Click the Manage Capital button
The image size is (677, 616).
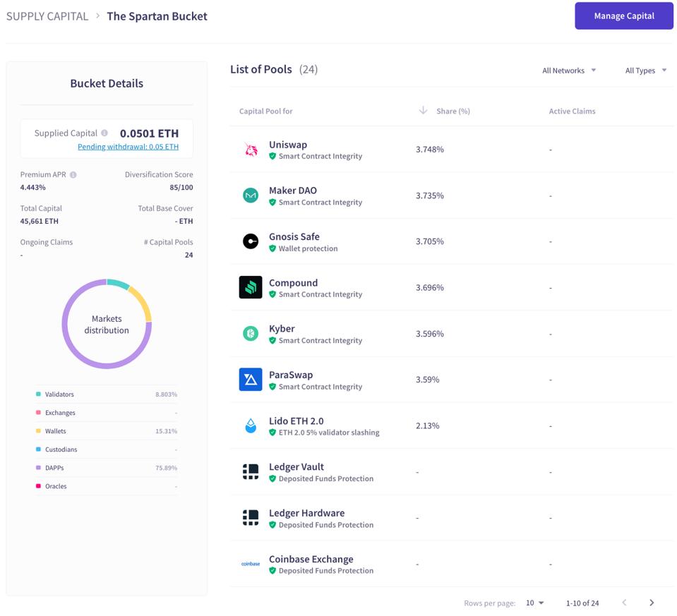click(x=624, y=16)
